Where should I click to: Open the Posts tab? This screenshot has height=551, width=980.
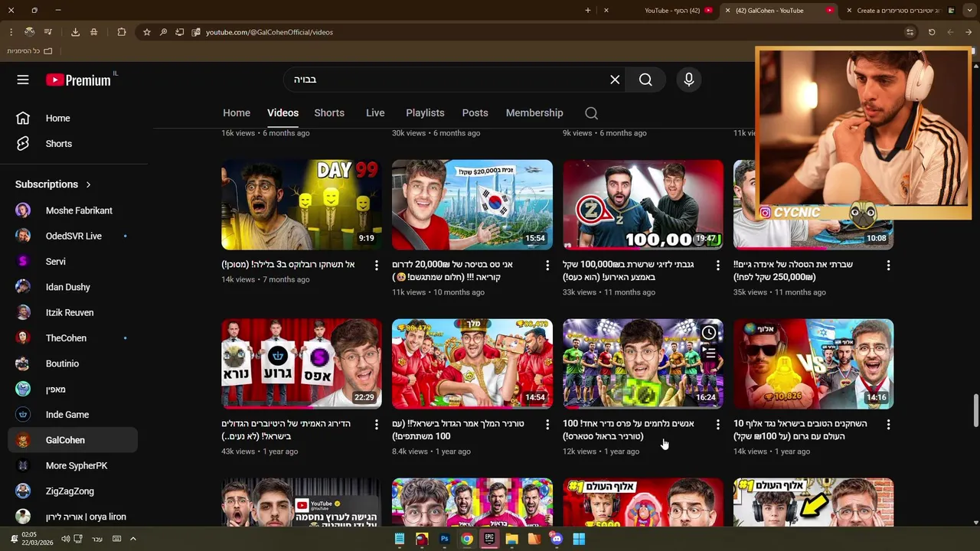(475, 113)
